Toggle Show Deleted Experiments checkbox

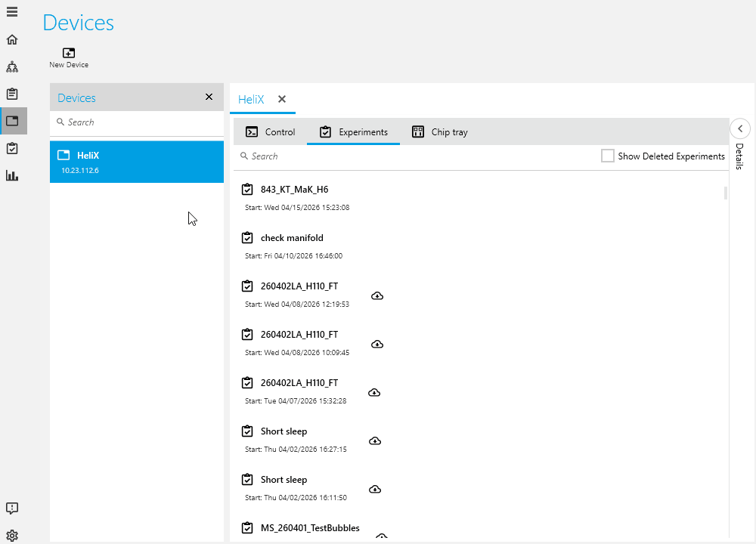click(x=608, y=156)
